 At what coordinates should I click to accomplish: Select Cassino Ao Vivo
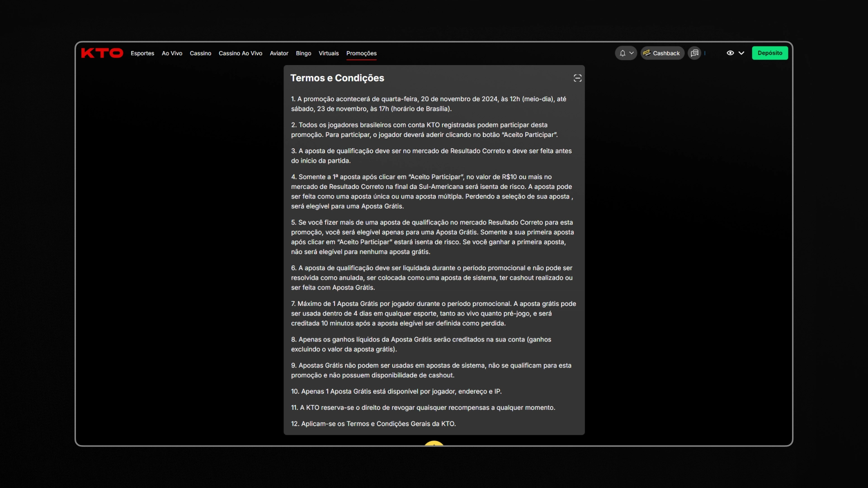(x=241, y=53)
